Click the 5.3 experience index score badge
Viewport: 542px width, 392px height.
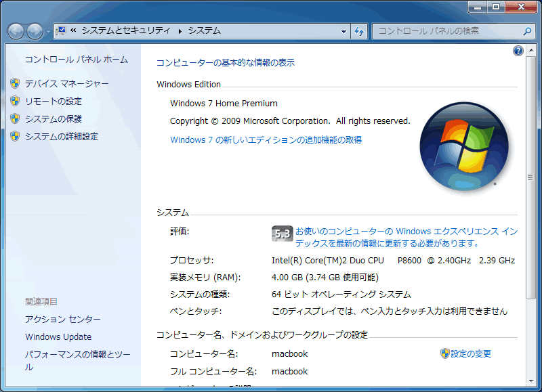[x=282, y=234]
